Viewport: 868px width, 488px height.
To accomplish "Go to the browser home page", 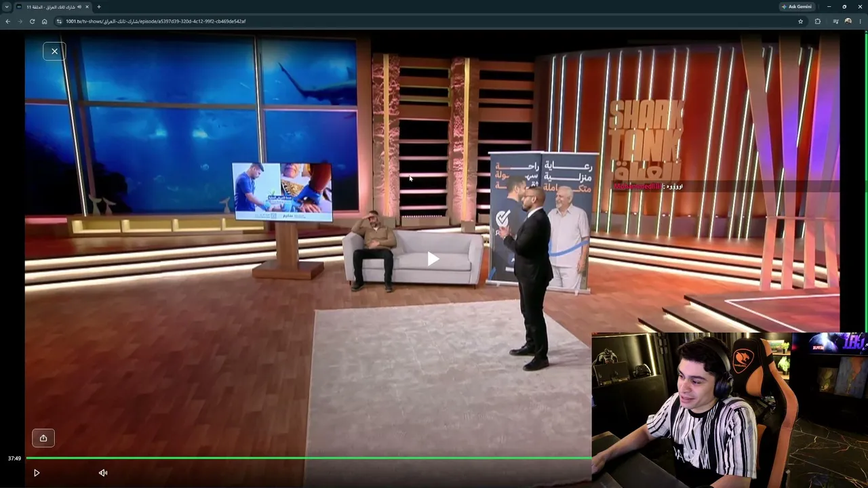I will tap(44, 21).
